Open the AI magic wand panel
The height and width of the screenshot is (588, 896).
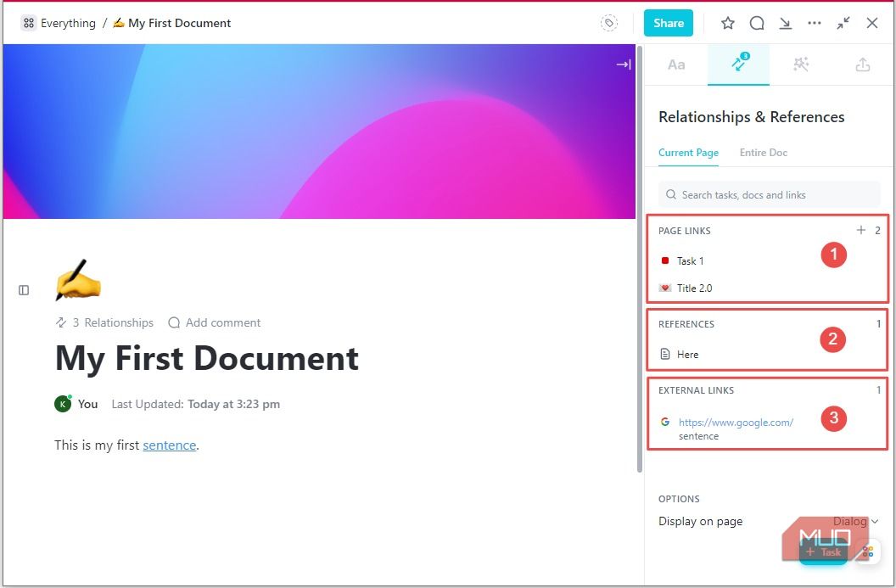click(800, 64)
